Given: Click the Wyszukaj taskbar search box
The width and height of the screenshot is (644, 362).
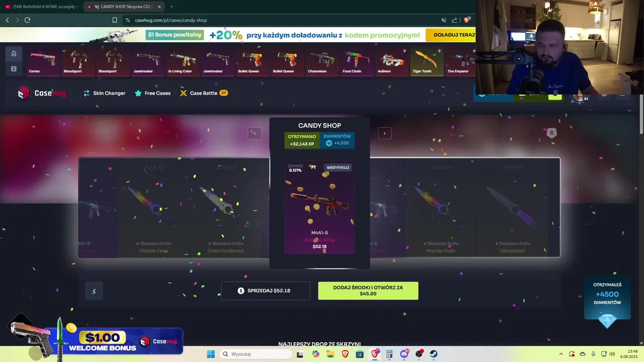Looking at the screenshot, I should [255, 354].
